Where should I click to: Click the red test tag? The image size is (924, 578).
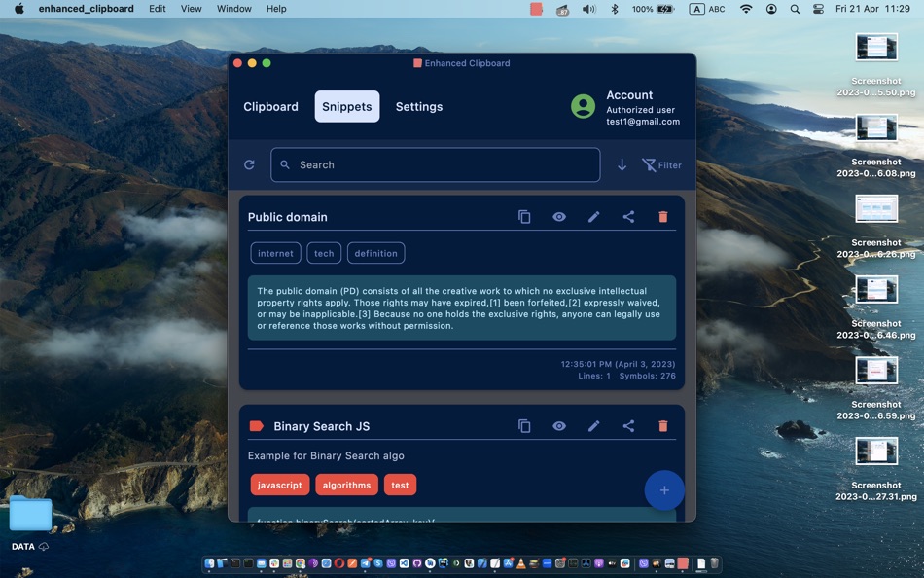tap(400, 485)
